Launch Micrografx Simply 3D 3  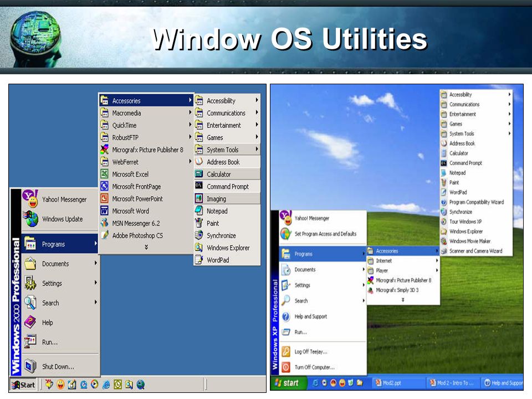pos(403,290)
